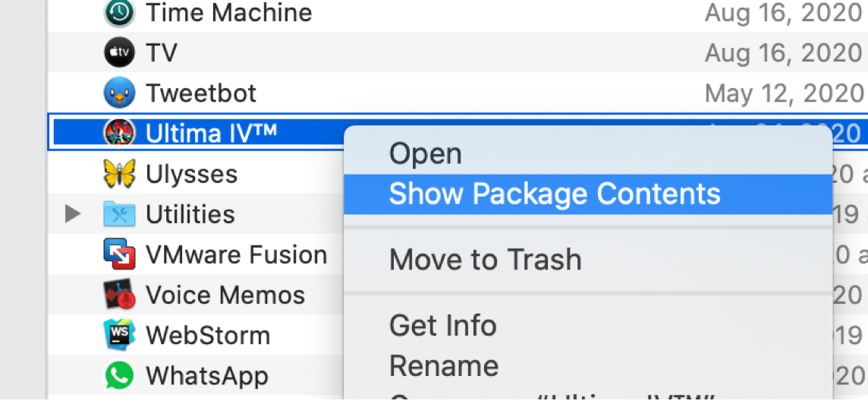
Task: Select the VMware Fusion name
Action: [237, 254]
